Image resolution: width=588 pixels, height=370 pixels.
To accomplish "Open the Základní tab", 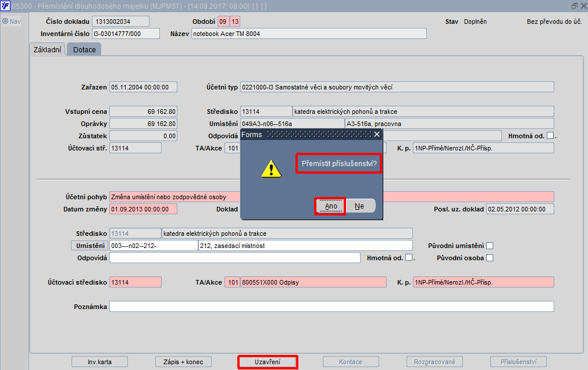I will (47, 49).
